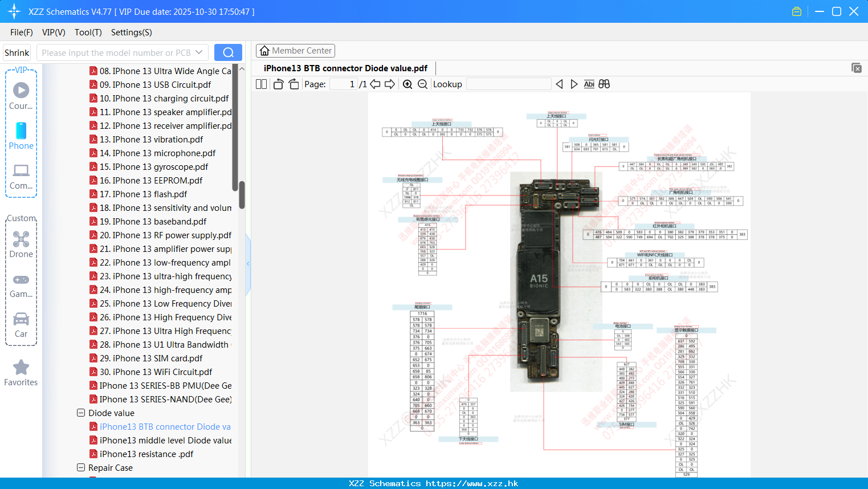
Task: Open 09. IPhone 13 USB Circuit.pdf
Action: click(150, 85)
